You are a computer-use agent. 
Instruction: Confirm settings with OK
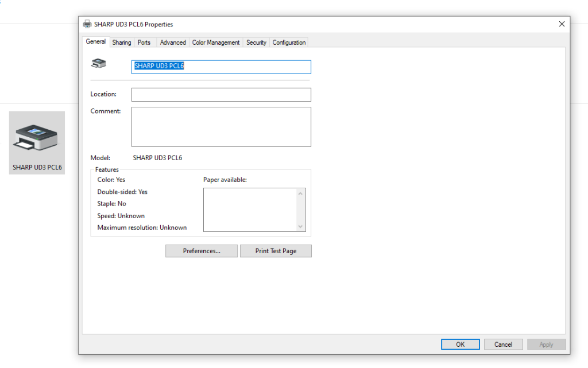point(460,344)
